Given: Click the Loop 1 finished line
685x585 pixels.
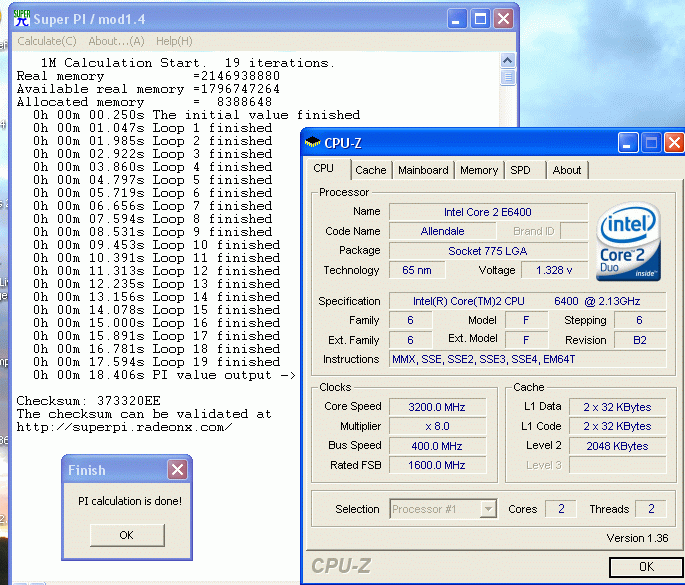Looking at the screenshot, I should click(152, 128).
